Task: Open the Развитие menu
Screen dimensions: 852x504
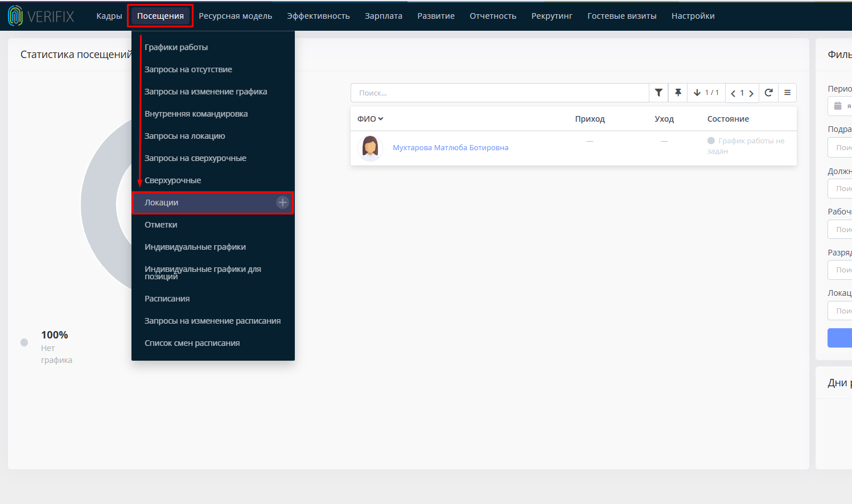Action: 436,16
